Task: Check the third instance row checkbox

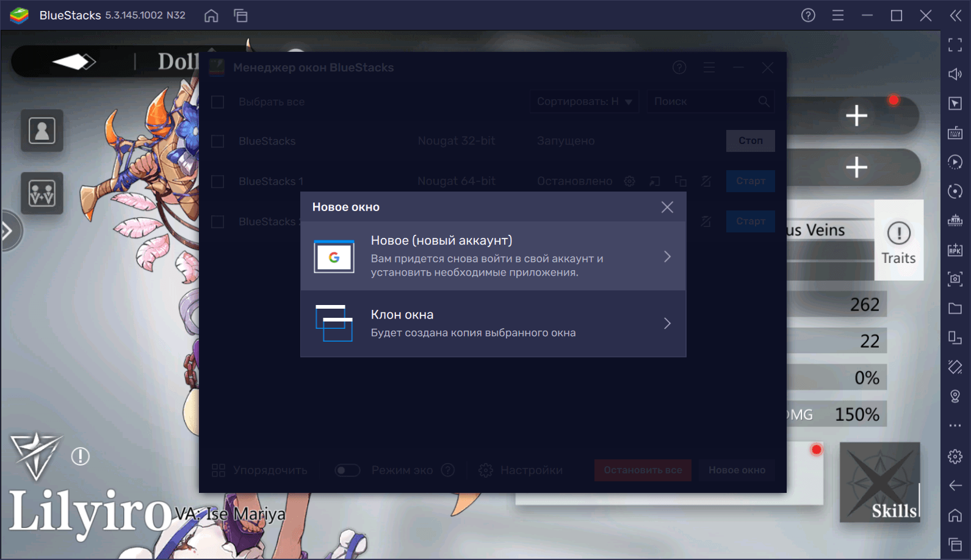Action: click(x=217, y=221)
